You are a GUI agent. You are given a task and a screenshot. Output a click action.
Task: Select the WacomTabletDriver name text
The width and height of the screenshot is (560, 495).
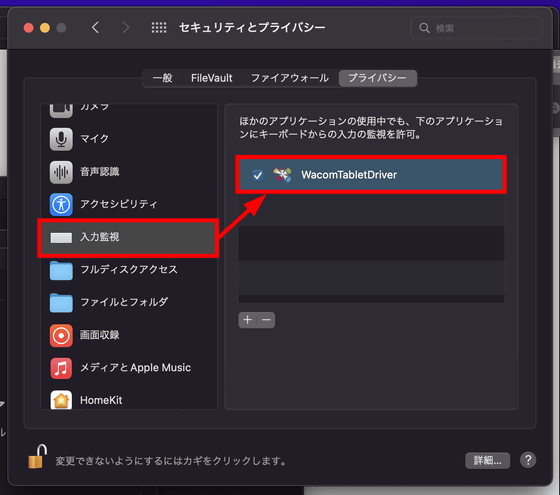(349, 175)
